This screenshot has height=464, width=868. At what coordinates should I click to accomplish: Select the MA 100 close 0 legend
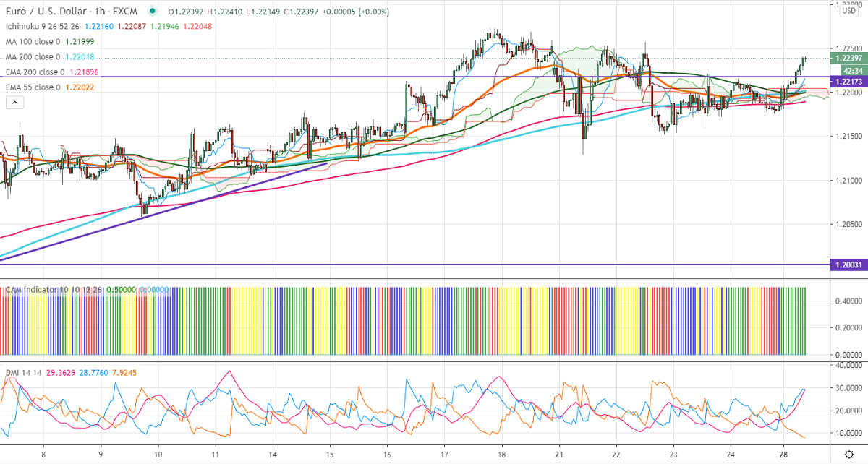pyautogui.click(x=33, y=42)
